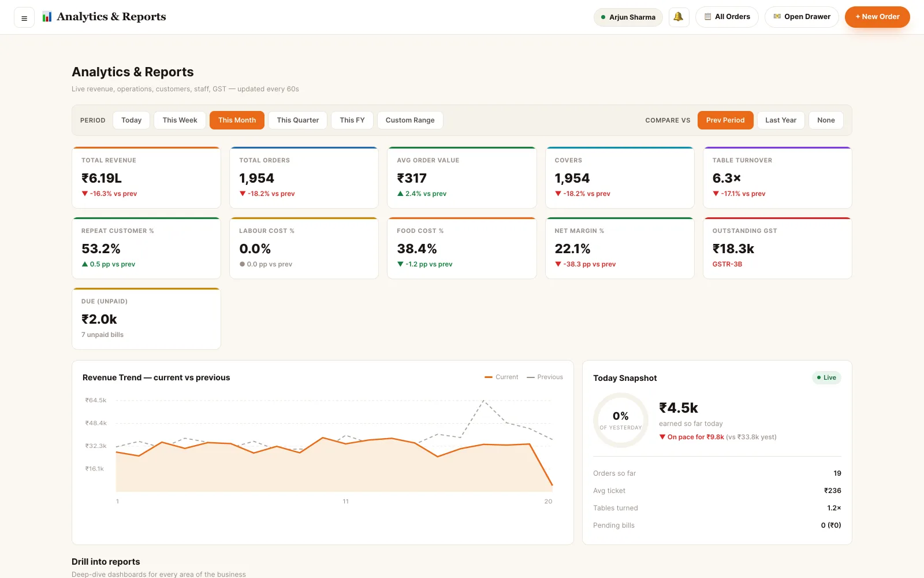Open the notifications bell
Viewport: 924px width, 578px height.
(679, 17)
